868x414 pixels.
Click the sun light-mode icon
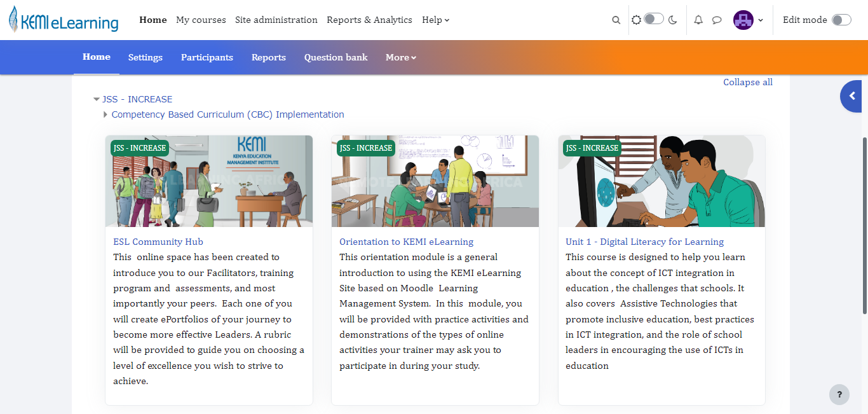point(636,20)
